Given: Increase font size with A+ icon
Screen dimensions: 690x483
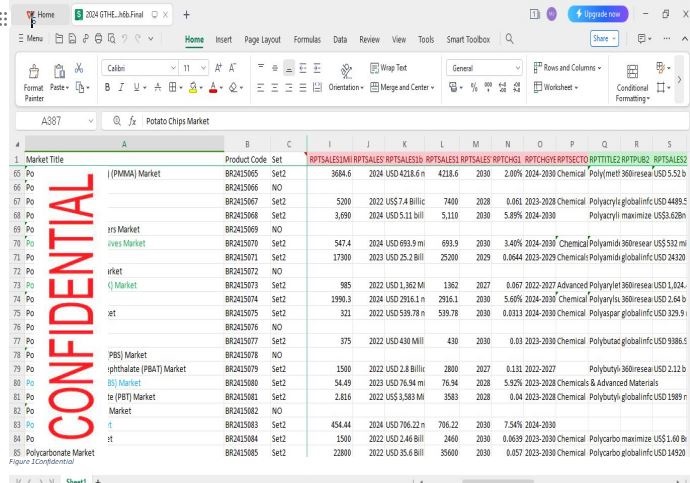Looking at the screenshot, I should 218,68.
